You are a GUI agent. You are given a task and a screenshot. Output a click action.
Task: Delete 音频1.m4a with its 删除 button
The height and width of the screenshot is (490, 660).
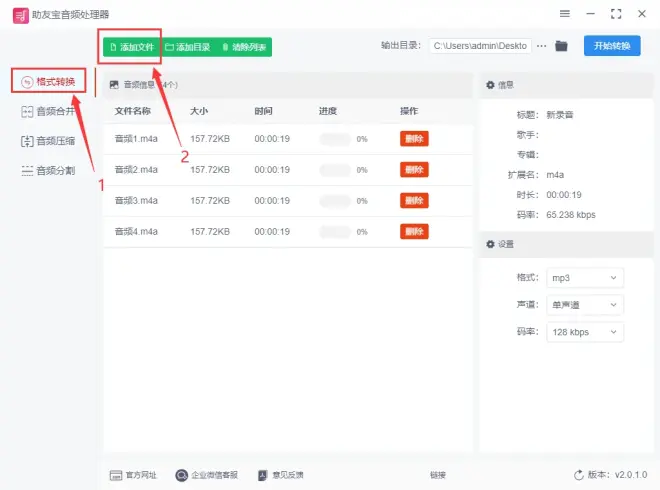click(x=414, y=139)
